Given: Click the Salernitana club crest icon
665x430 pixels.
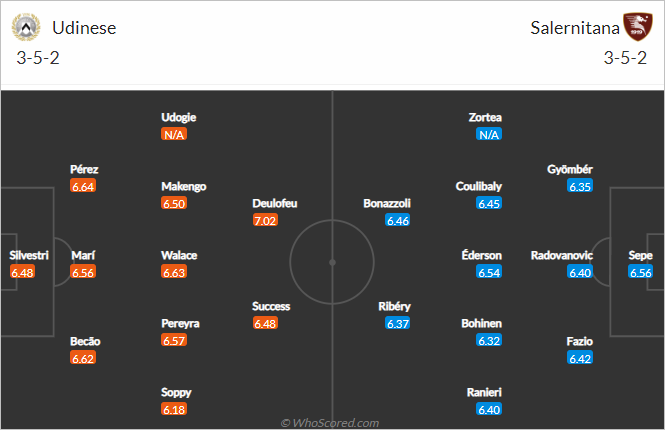Looking at the screenshot, I should coord(637,27).
